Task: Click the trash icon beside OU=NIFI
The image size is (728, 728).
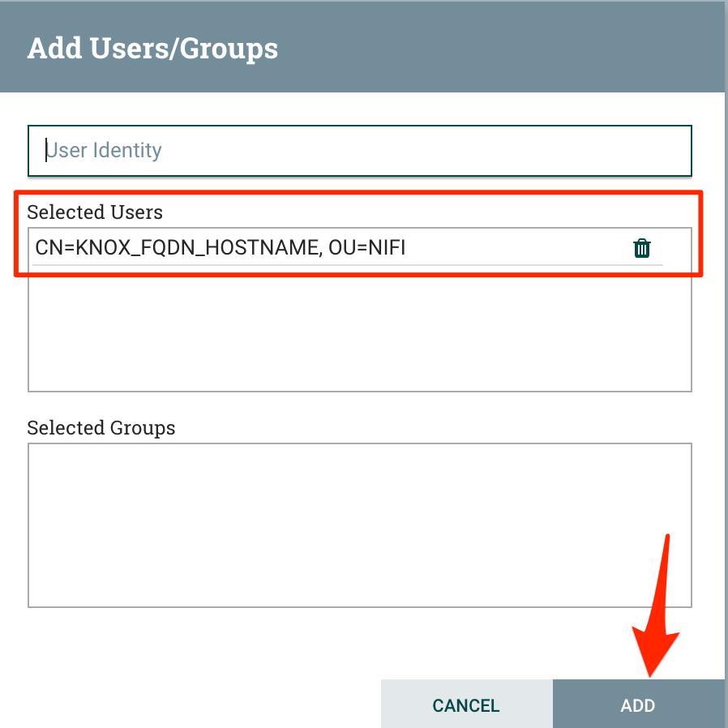Action: tap(641, 248)
